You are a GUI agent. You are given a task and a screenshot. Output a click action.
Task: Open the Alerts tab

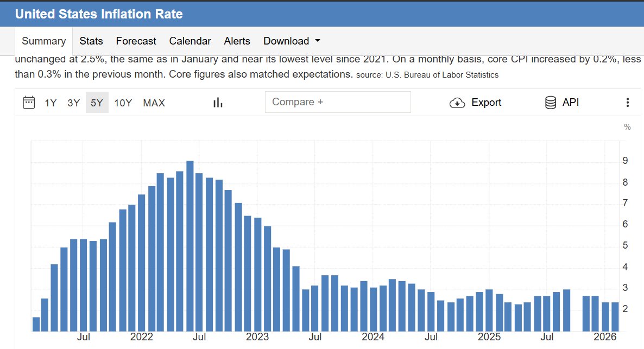click(237, 41)
